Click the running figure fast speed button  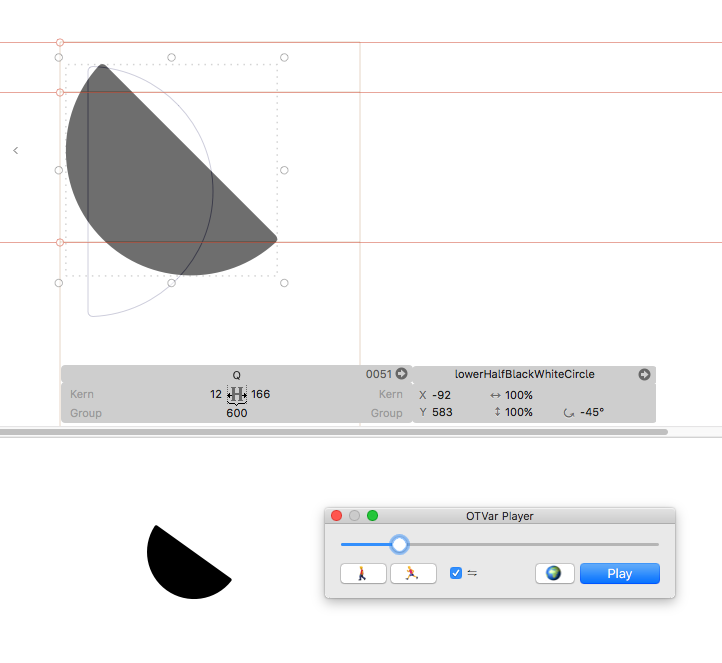click(413, 573)
